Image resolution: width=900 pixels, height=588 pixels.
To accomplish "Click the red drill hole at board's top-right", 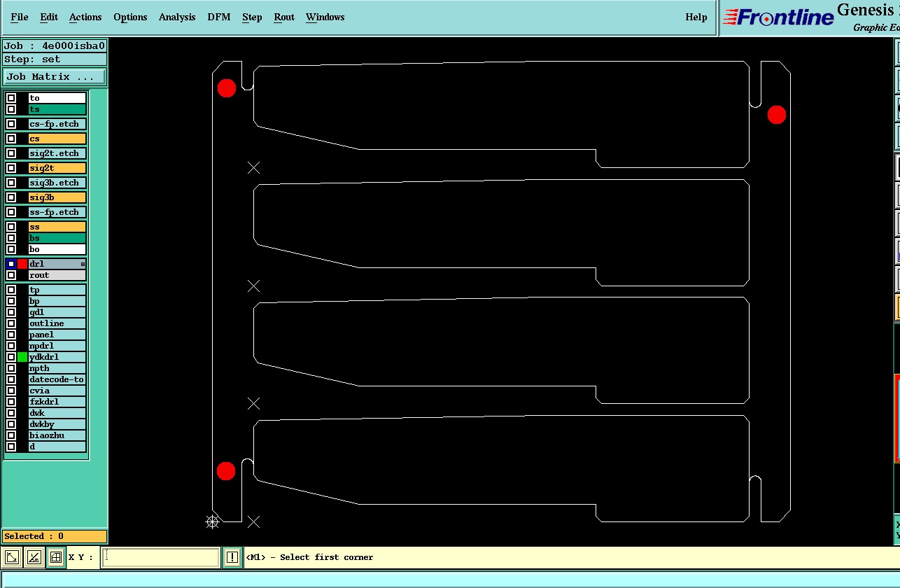I will (777, 115).
